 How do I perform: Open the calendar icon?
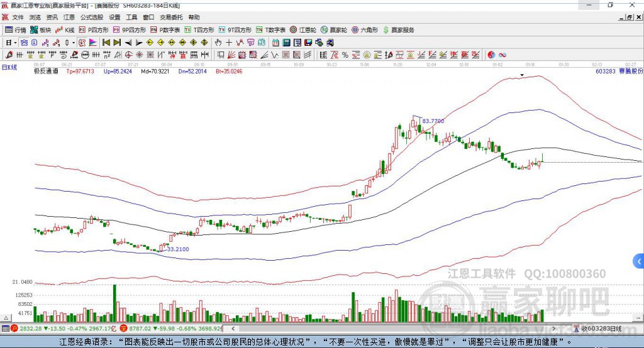coord(275,43)
